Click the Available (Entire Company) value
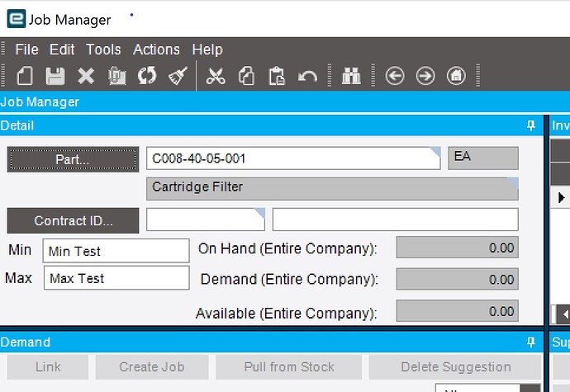570x392 pixels. (458, 311)
